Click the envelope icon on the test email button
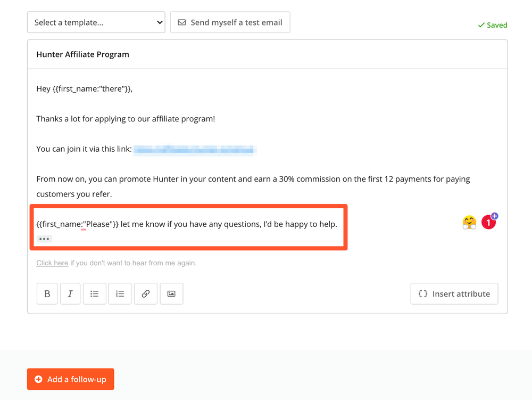532x400 pixels. [182, 22]
